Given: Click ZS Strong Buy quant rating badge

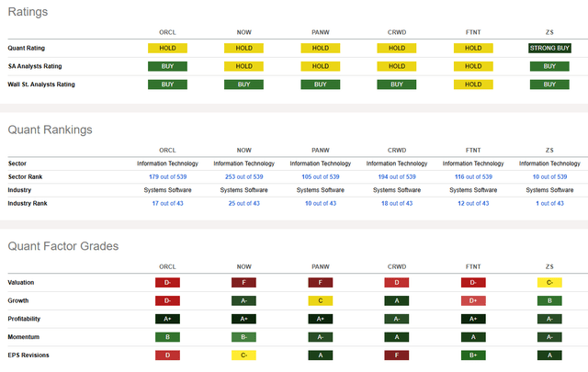Looking at the screenshot, I should coord(548,48).
